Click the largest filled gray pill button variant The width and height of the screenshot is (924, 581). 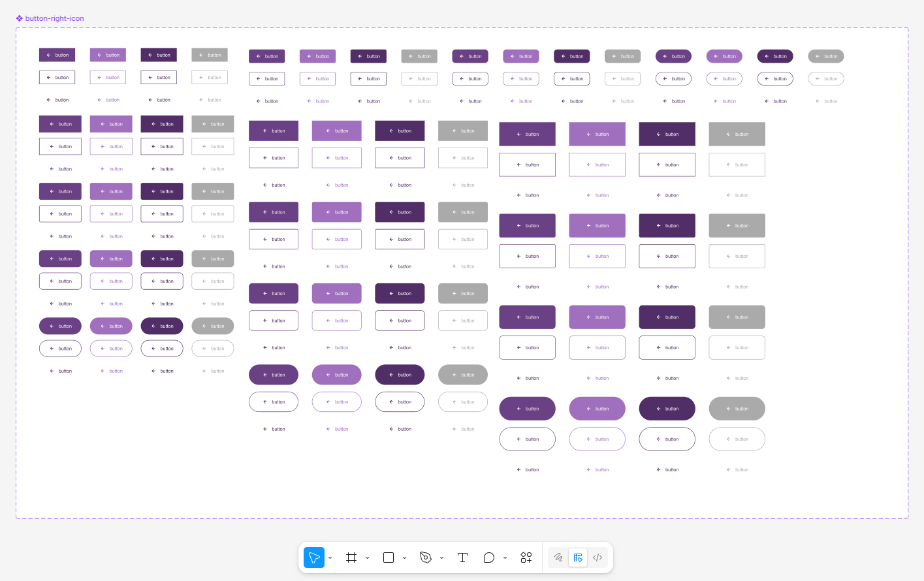[x=737, y=409]
